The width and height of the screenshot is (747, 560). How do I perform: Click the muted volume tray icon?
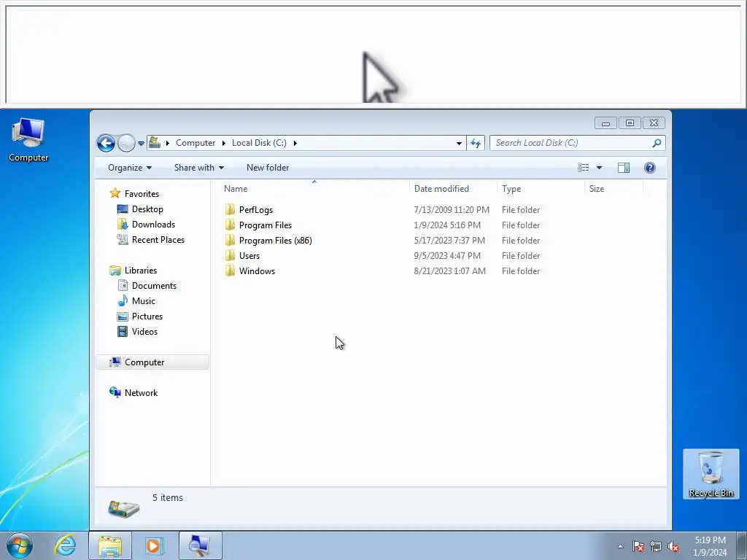point(673,546)
